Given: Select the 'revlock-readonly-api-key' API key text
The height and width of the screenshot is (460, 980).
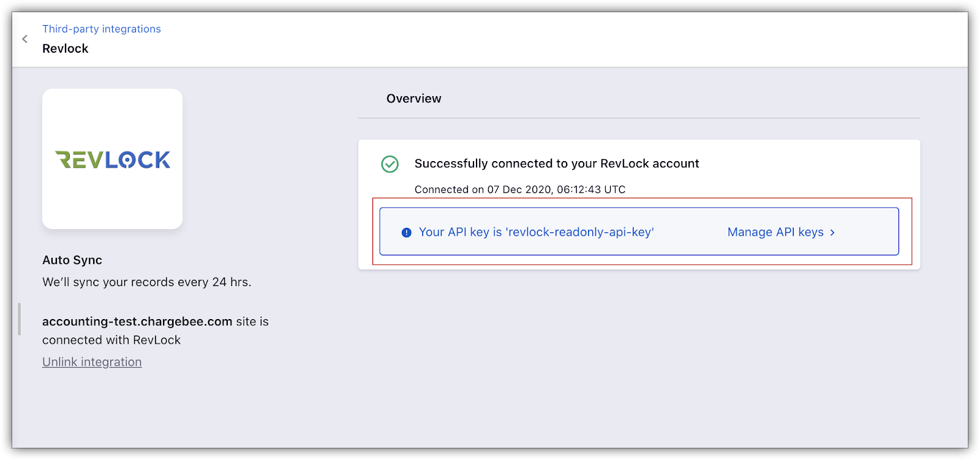Looking at the screenshot, I should [579, 232].
